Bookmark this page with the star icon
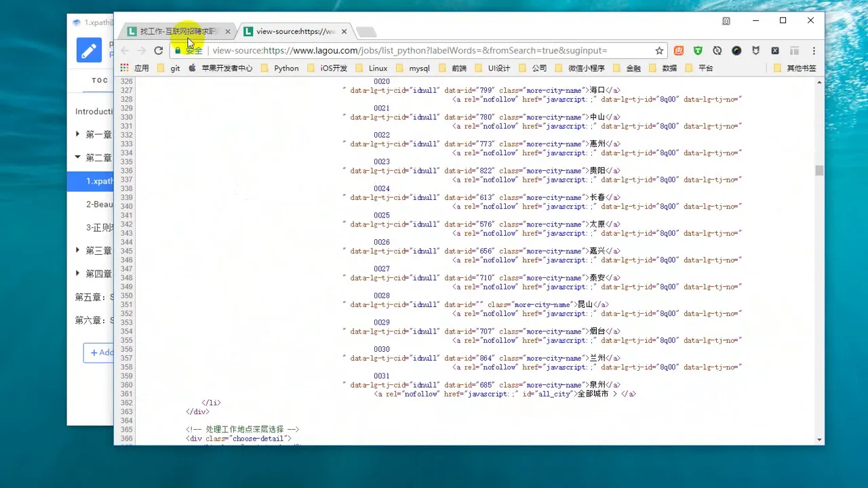The height and width of the screenshot is (488, 868). point(659,51)
